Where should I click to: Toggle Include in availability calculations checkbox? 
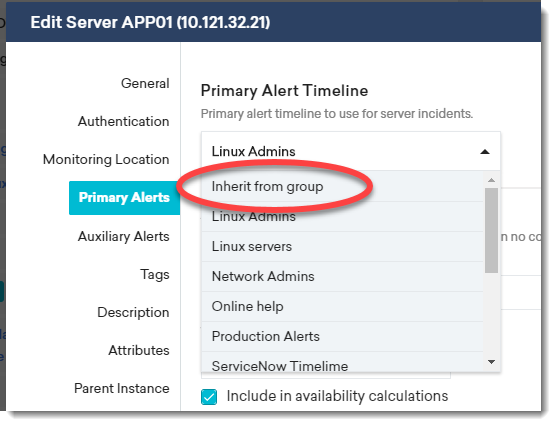(x=209, y=397)
